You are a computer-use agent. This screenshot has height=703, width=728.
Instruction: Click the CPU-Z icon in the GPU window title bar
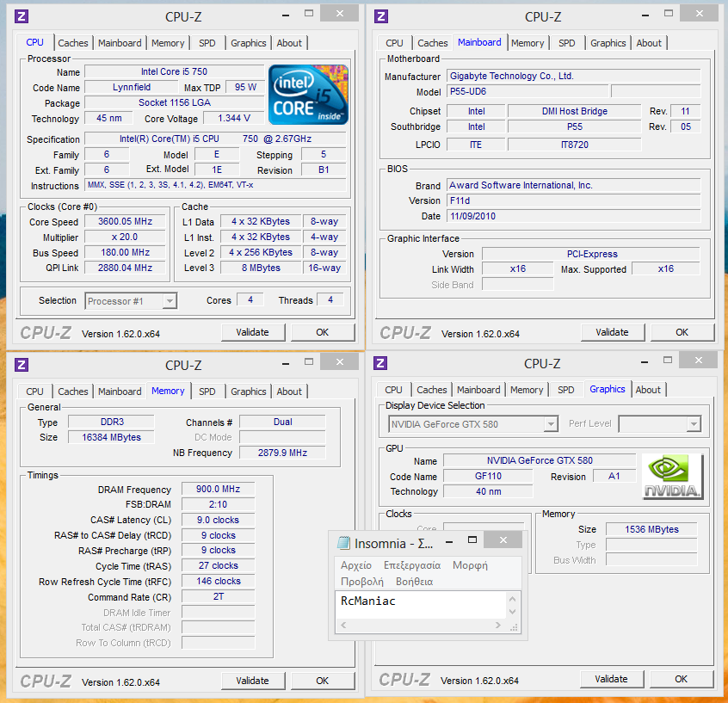[382, 363]
